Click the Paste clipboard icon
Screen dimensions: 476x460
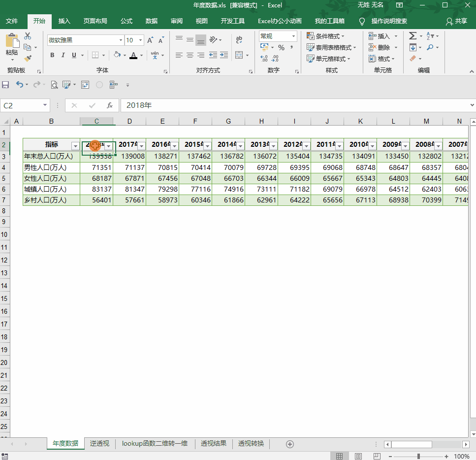tap(12, 41)
